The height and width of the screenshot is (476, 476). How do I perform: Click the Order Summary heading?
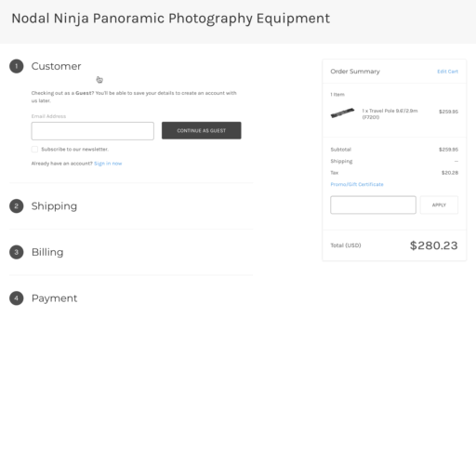click(355, 72)
